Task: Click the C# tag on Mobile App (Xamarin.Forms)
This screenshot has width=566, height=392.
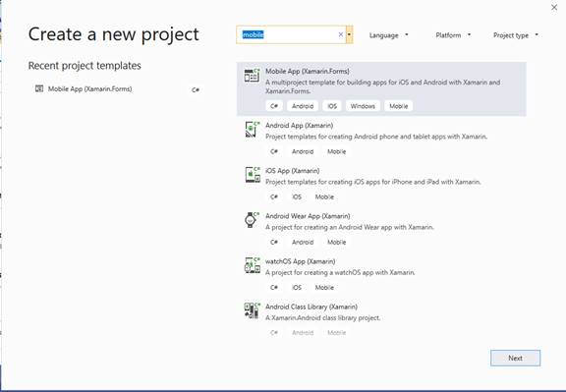Action: 274,106
